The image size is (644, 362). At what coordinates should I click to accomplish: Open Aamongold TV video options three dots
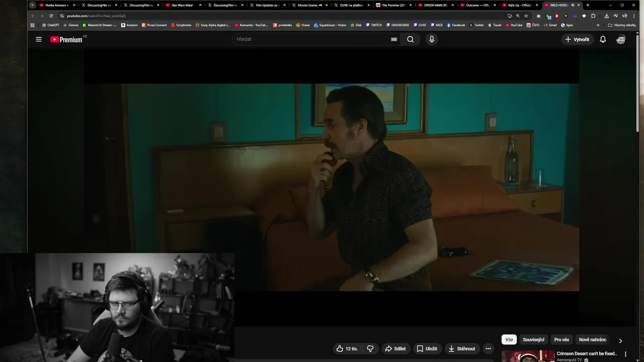(626, 354)
